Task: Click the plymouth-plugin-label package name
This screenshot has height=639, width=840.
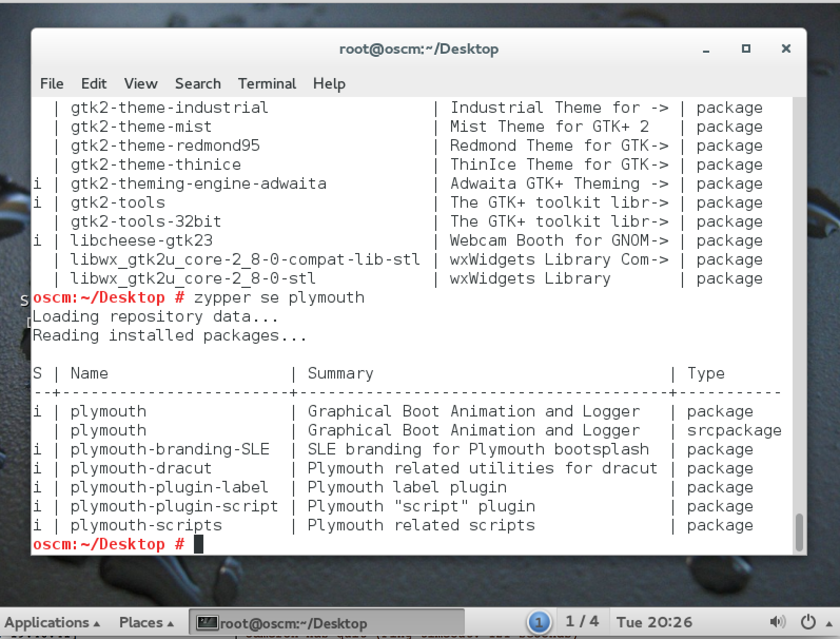Action: 169,487
